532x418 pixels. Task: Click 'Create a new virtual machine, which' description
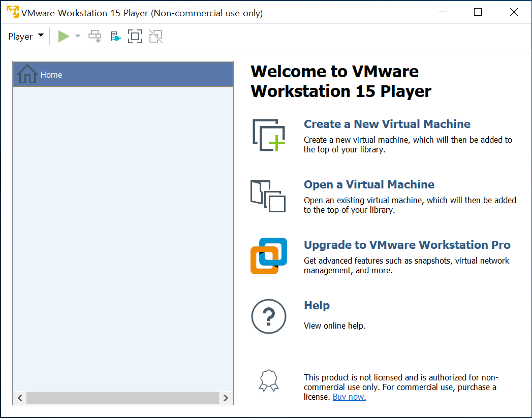click(x=408, y=145)
